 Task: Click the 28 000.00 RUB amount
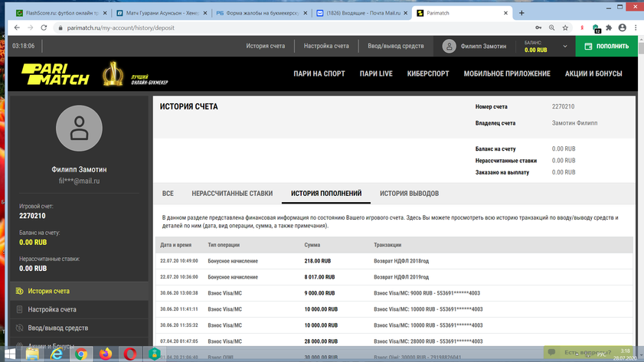pos(321,341)
